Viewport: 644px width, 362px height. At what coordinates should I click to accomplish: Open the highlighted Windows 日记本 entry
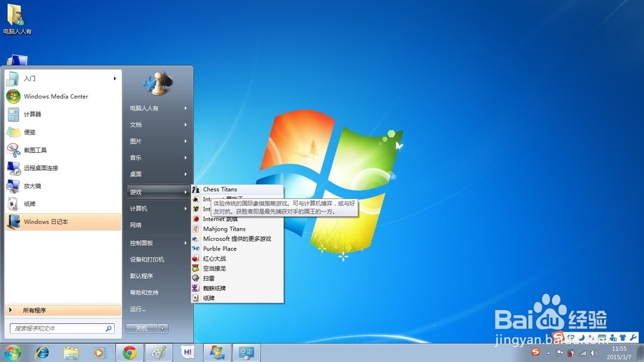(x=63, y=222)
